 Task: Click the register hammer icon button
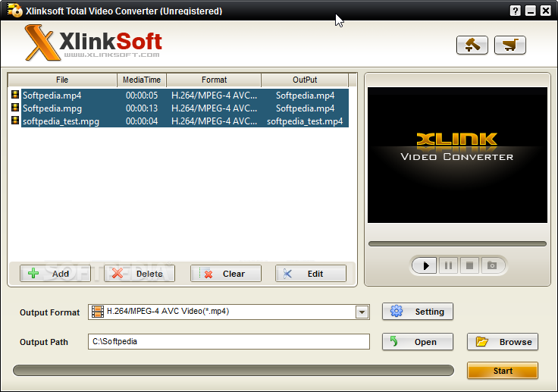(472, 45)
